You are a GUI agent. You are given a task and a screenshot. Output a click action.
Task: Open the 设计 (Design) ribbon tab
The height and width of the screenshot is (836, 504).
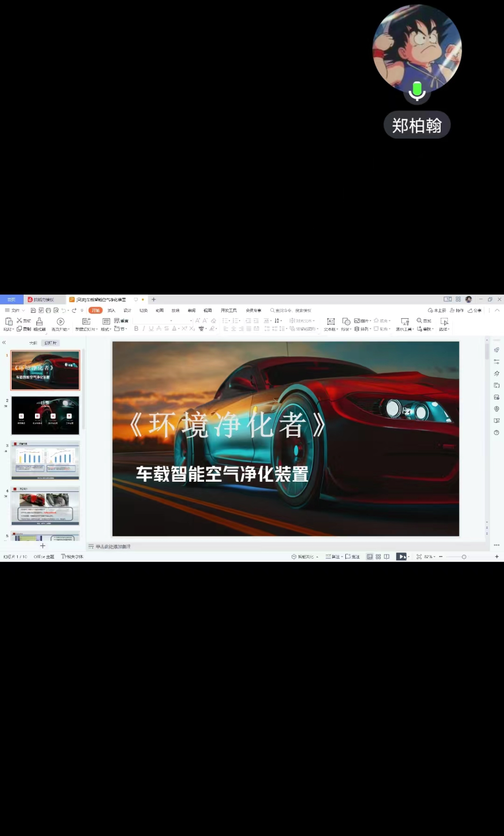click(x=127, y=310)
